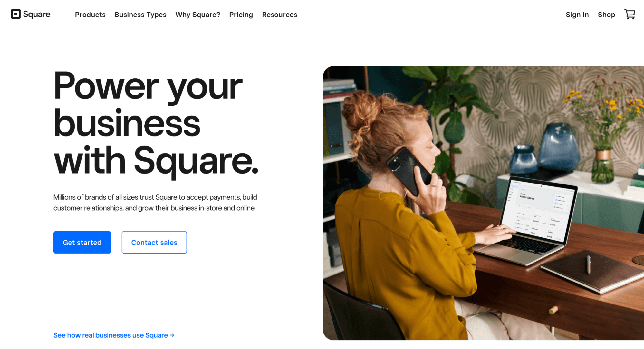Expand the Resources dropdown menu

(x=280, y=15)
